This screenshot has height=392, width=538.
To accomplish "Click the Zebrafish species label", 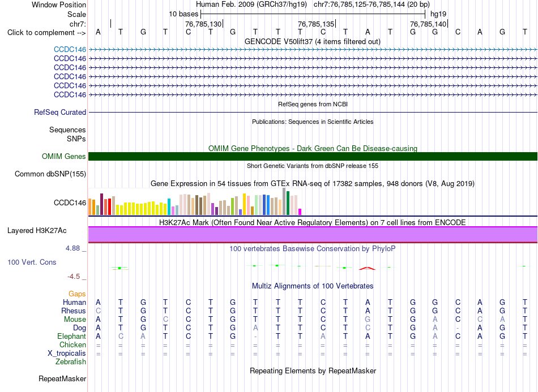I will pos(71,361).
